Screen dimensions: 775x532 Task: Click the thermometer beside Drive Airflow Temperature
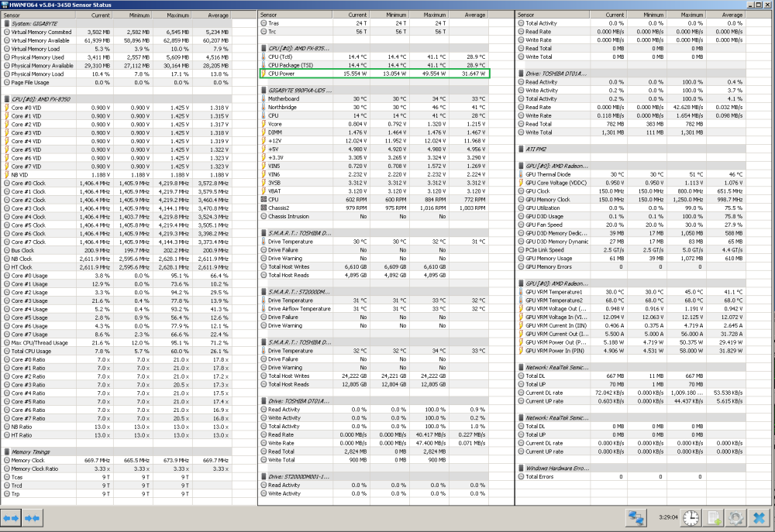[x=263, y=309]
